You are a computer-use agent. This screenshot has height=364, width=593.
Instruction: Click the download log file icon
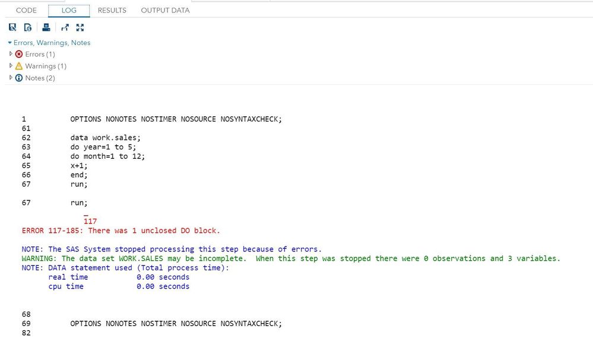pos(12,27)
